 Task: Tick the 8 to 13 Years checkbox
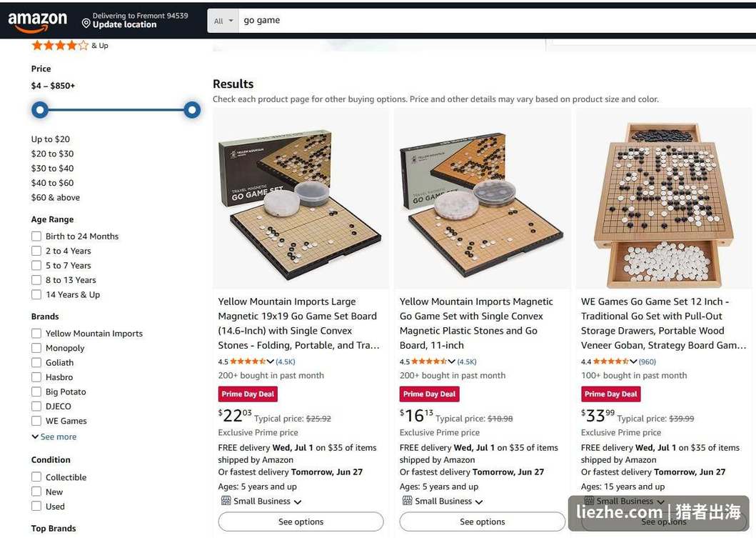36,280
